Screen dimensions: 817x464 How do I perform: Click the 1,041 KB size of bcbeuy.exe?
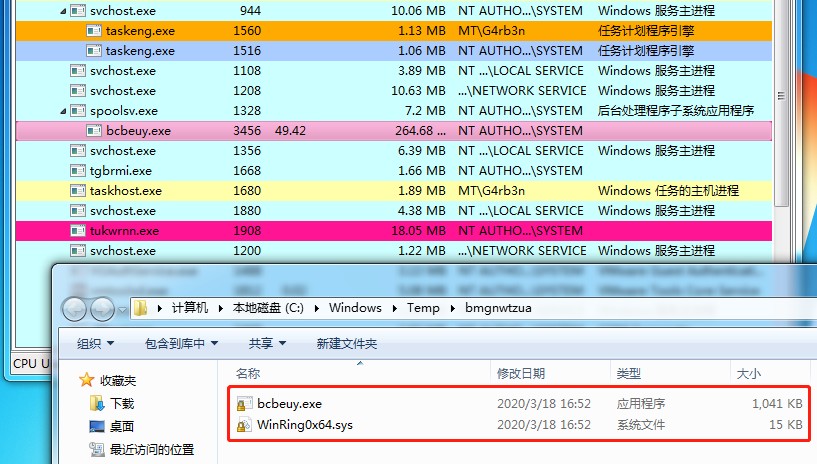pyautogui.click(x=777, y=404)
